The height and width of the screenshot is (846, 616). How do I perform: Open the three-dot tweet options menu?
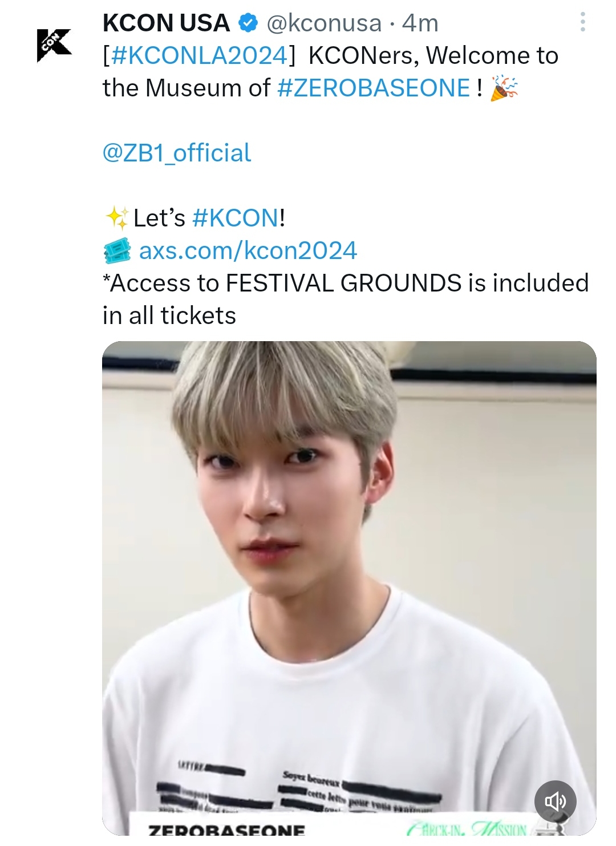[582, 22]
